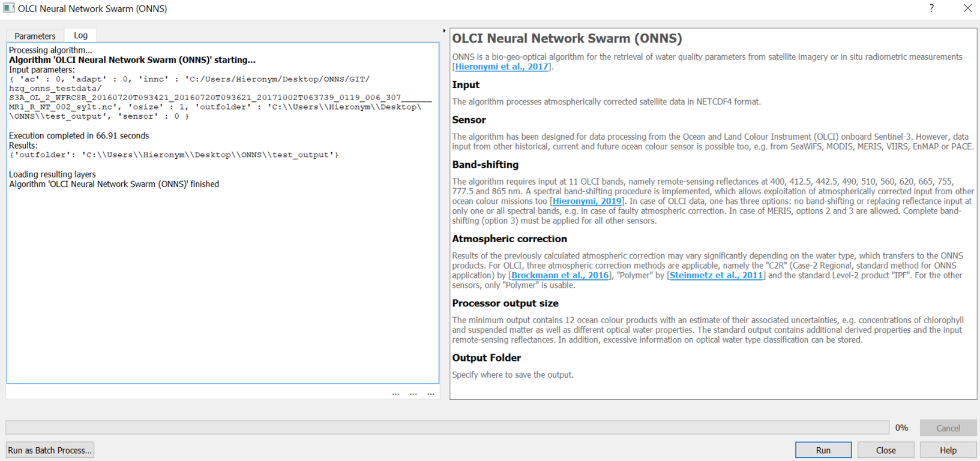Viewport: 980px width, 461px height.
Task: Click 'Specify where to save the output.' text
Action: pos(513,375)
